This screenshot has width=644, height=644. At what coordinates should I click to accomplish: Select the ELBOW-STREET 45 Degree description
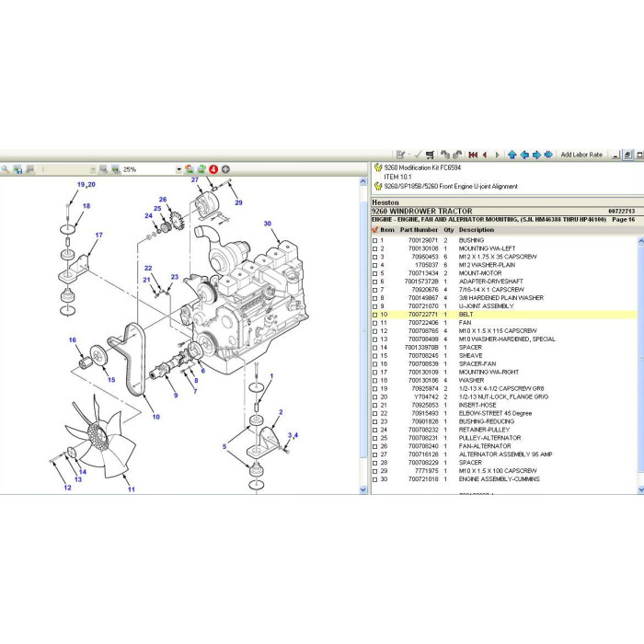coord(495,413)
